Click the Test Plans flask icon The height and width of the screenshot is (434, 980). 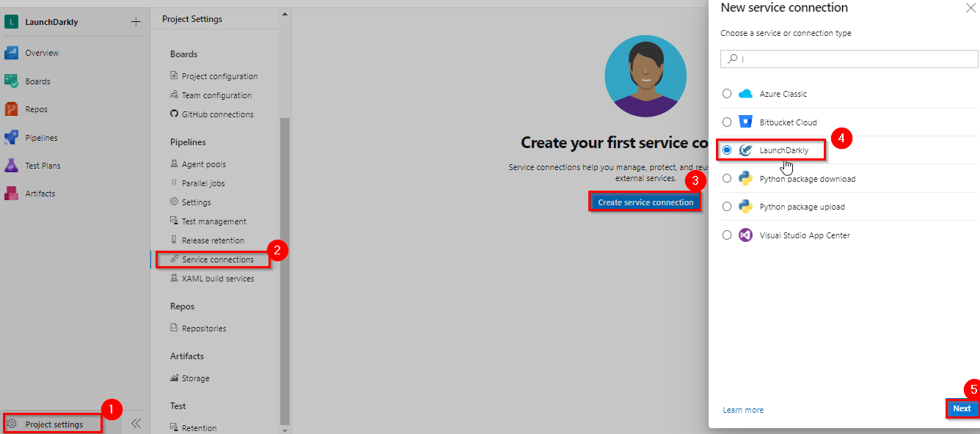click(11, 166)
